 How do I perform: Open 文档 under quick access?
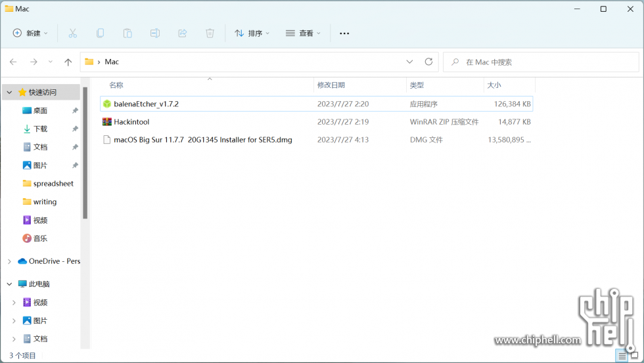click(40, 147)
